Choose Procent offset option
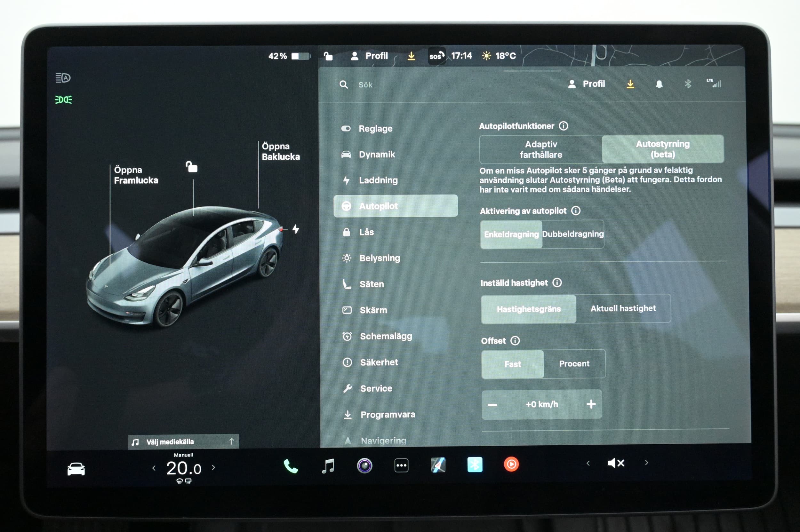The height and width of the screenshot is (532, 800). [x=574, y=364]
